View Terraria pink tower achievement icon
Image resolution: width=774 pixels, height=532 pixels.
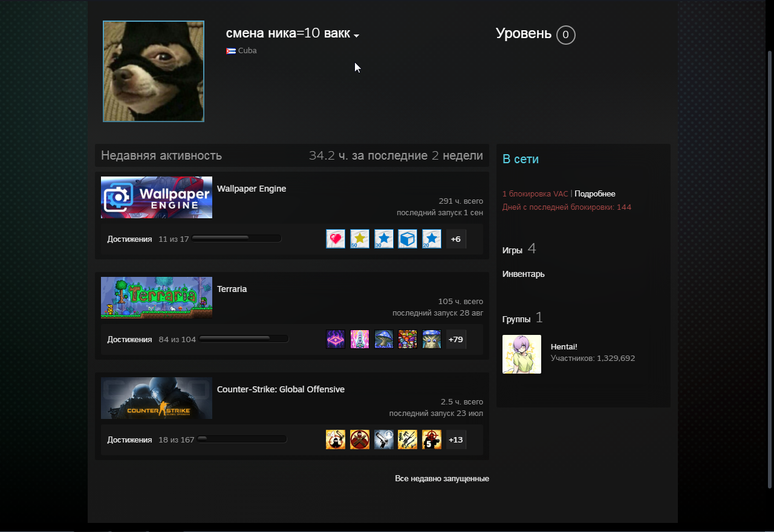click(360, 339)
